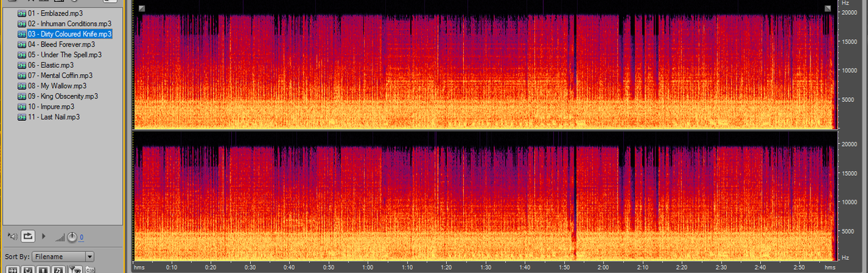Select file 02 - Inhuman Conditions.mp3
Viewport: 868px width, 273px height.
[70, 23]
